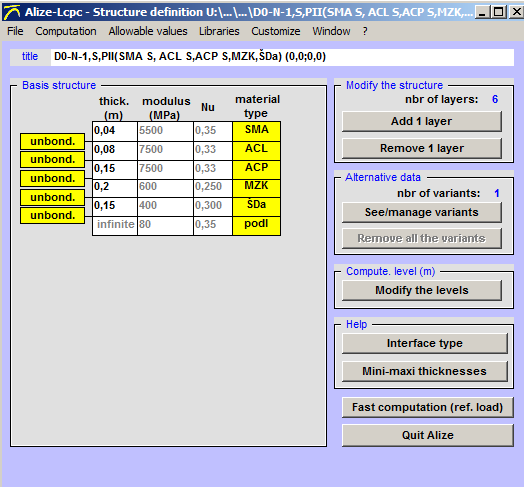The image size is (524, 487).
Task: Click the nbr of variants value 1
Action: pyautogui.click(x=497, y=193)
